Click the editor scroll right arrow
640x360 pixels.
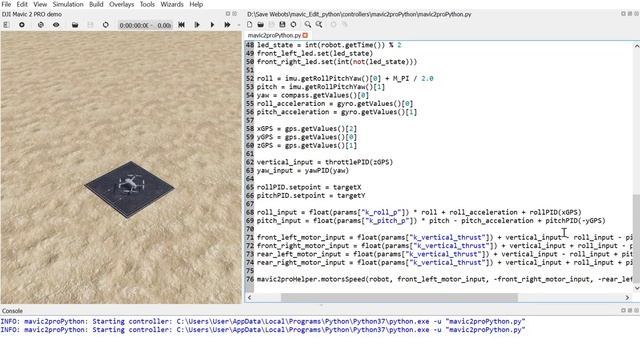click(x=627, y=298)
